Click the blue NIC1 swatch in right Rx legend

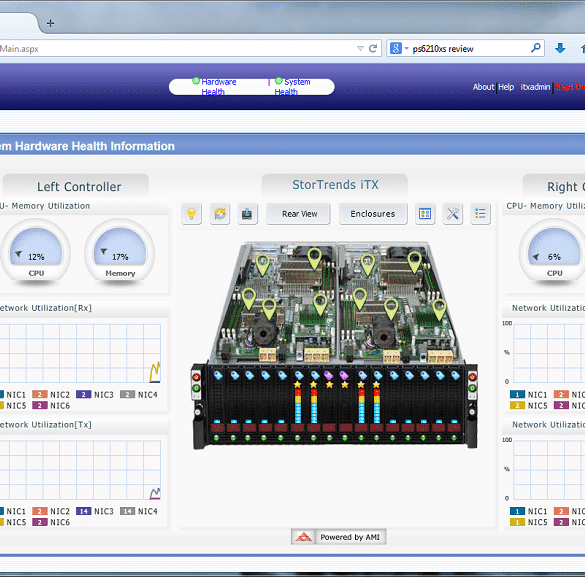[517, 394]
